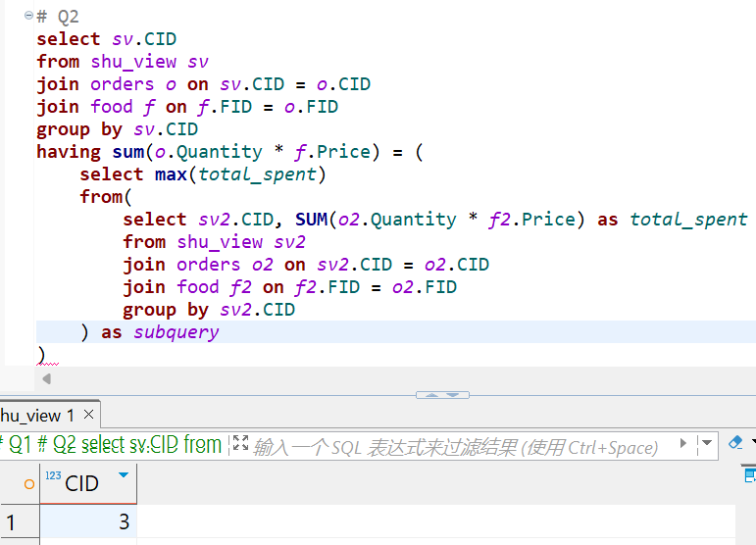
Task: Open the CID column sort/filter arrow
Action: pyautogui.click(x=123, y=476)
